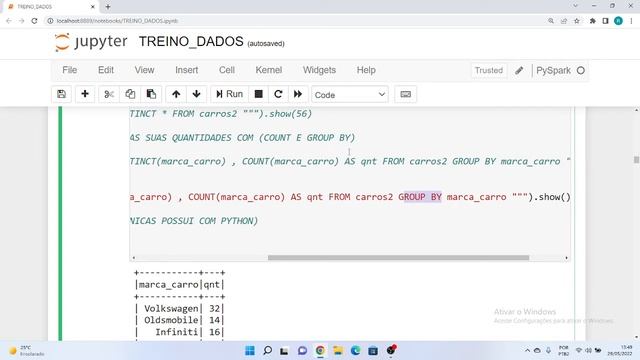Toggle the browser side panel icon
Viewport: 640px width, 360px height.
click(x=605, y=21)
